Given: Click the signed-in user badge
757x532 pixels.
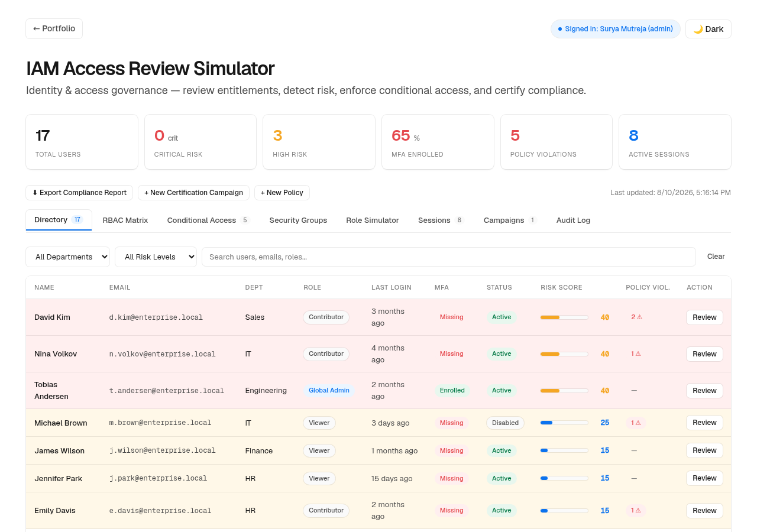Looking at the screenshot, I should [x=615, y=29].
